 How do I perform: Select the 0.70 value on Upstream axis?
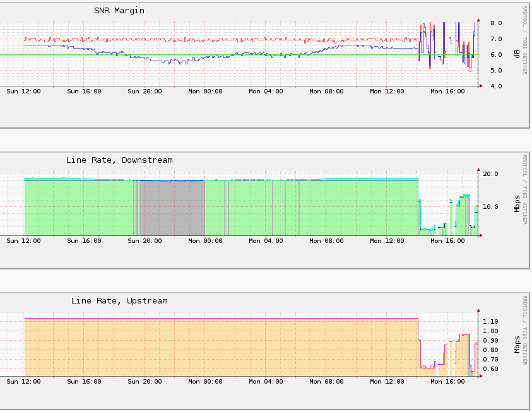coord(490,360)
